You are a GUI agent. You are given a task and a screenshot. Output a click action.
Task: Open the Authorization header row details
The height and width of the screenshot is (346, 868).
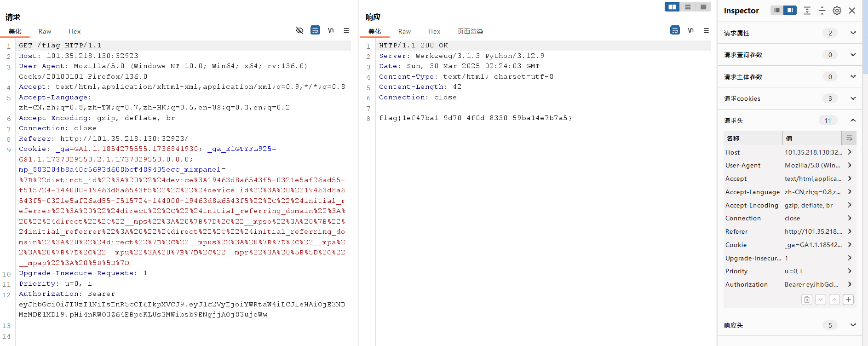pos(849,284)
